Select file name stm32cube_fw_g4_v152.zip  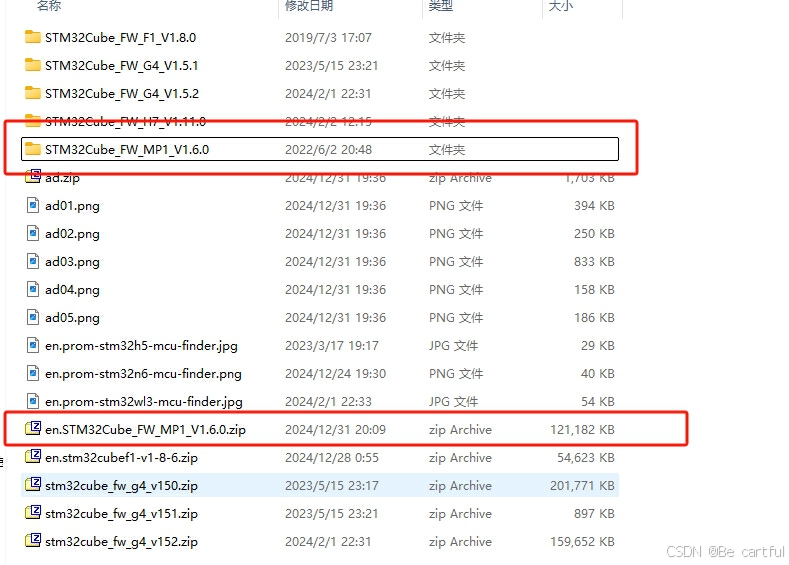[121, 542]
